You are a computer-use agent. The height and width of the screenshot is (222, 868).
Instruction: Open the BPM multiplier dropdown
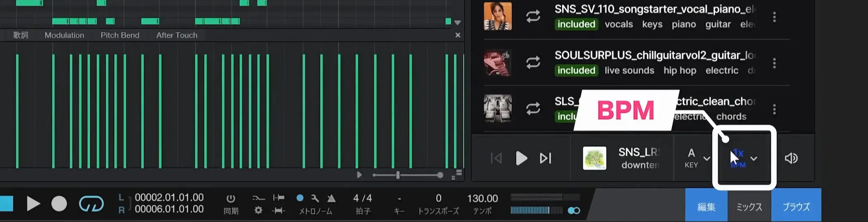tap(754, 159)
